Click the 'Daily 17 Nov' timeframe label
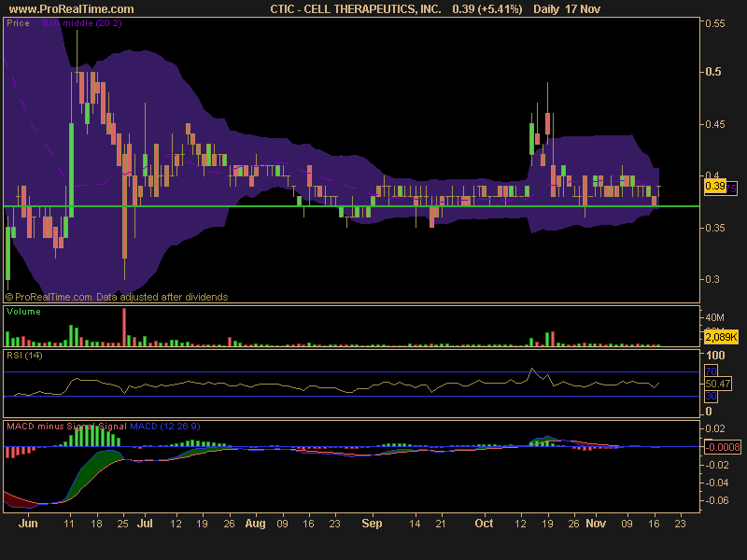Viewport: 747px width, 560px height. (x=567, y=9)
